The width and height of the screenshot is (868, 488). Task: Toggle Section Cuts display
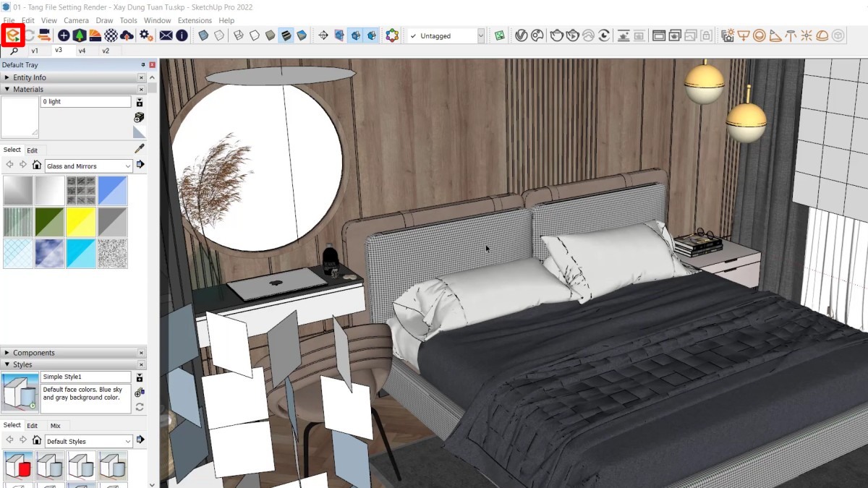tap(355, 35)
